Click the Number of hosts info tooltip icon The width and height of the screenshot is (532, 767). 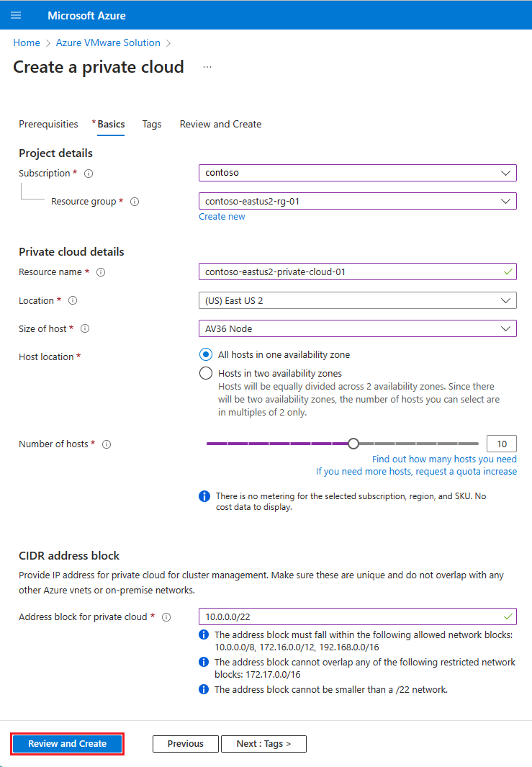pyautogui.click(x=106, y=444)
